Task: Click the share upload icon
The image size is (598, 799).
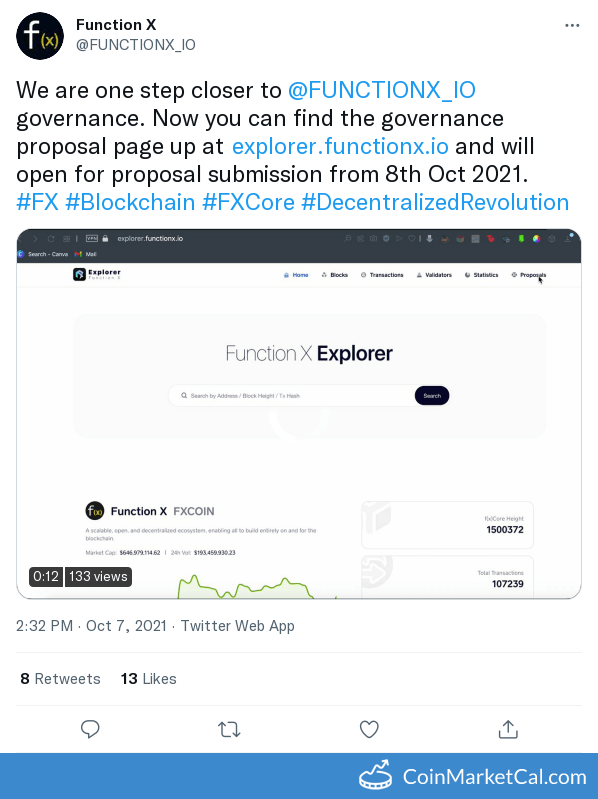Action: (x=508, y=729)
